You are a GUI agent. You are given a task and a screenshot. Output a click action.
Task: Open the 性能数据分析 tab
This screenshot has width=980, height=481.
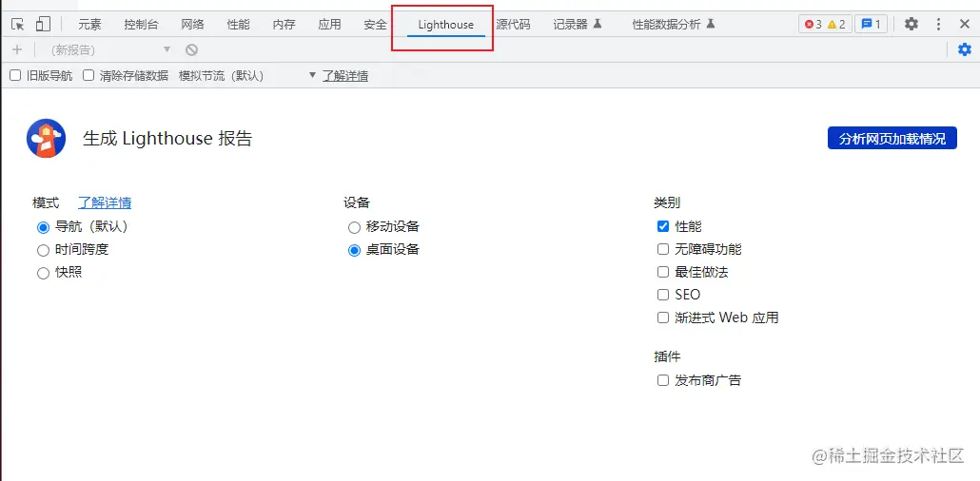point(673,25)
